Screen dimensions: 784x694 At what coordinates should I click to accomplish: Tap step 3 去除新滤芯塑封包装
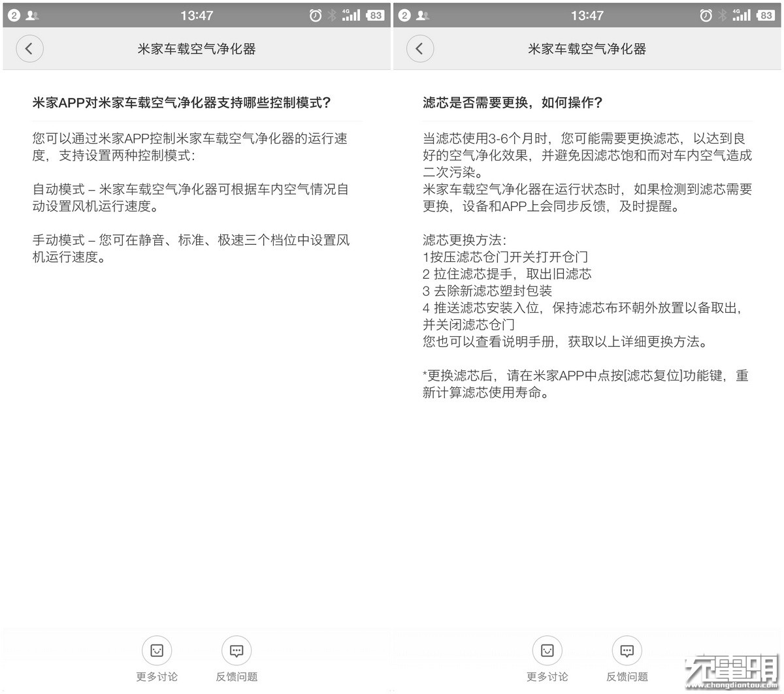(487, 291)
